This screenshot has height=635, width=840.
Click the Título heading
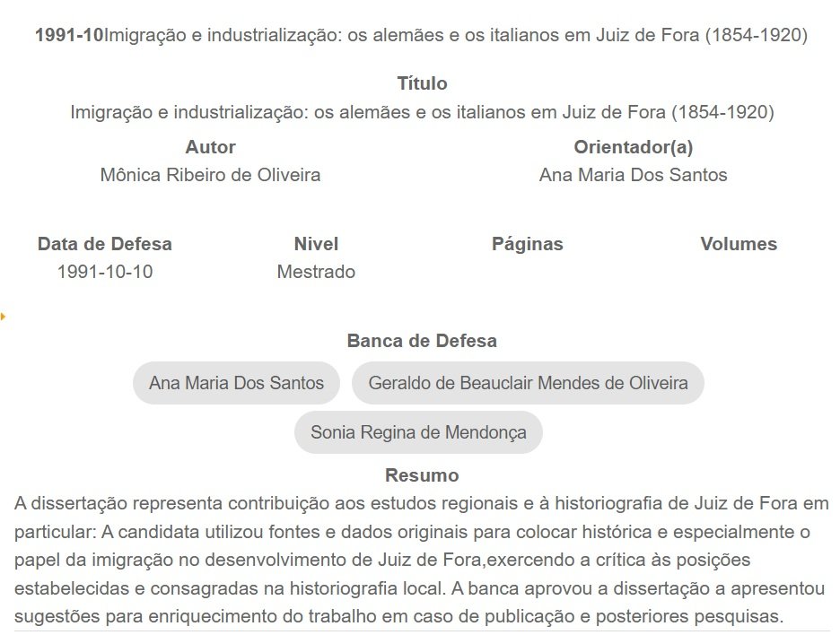pos(422,83)
